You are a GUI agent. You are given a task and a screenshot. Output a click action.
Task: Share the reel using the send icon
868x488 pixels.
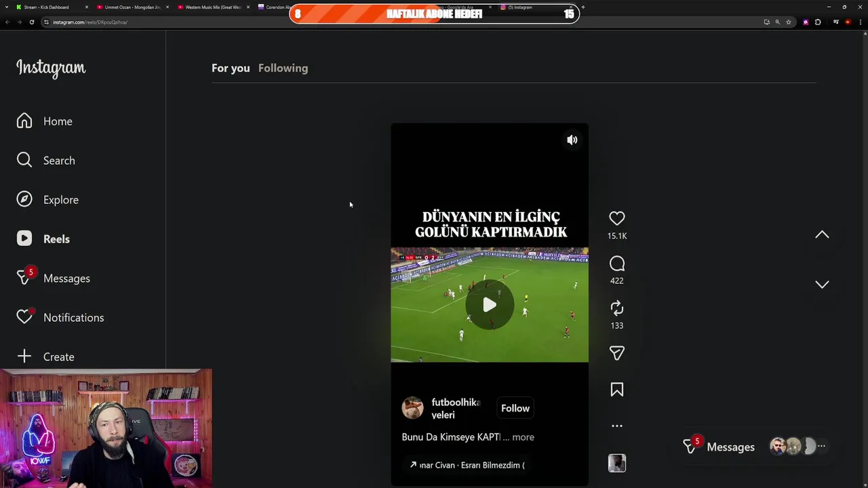click(616, 353)
